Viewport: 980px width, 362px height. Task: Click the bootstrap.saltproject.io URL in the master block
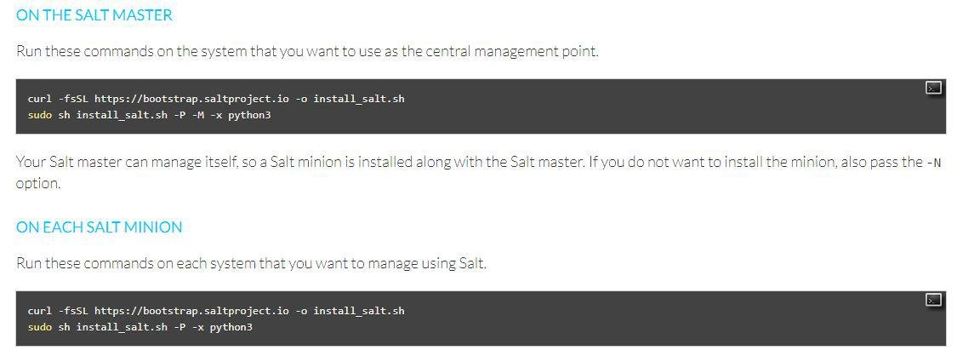point(191,99)
